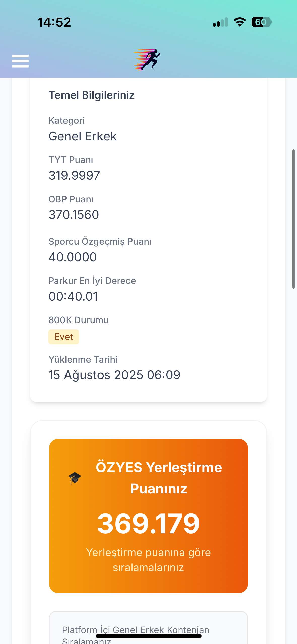Tap Parkur En İyi Derece time
The image size is (297, 644).
73,296
